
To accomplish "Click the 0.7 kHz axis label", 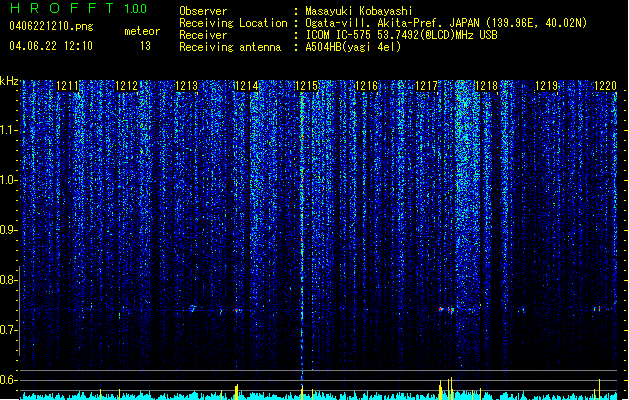I will coord(9,330).
